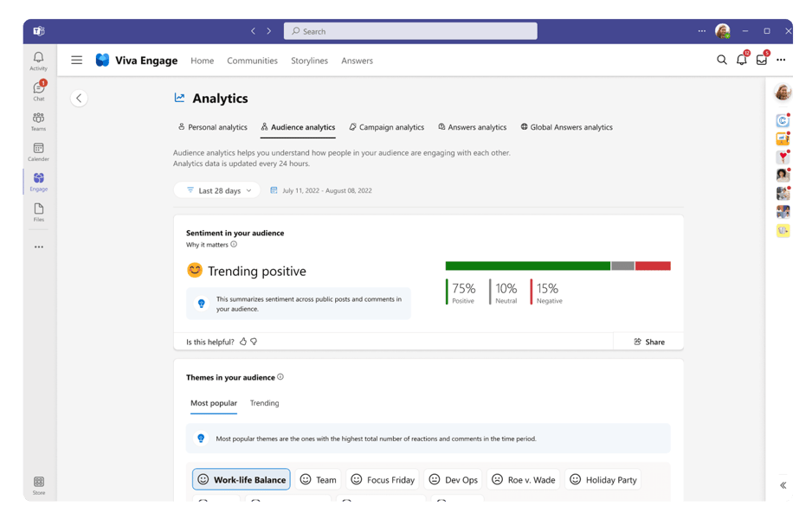Select the Roe v. Wade theme chip
The height and width of the screenshot is (519, 812).
coord(523,480)
